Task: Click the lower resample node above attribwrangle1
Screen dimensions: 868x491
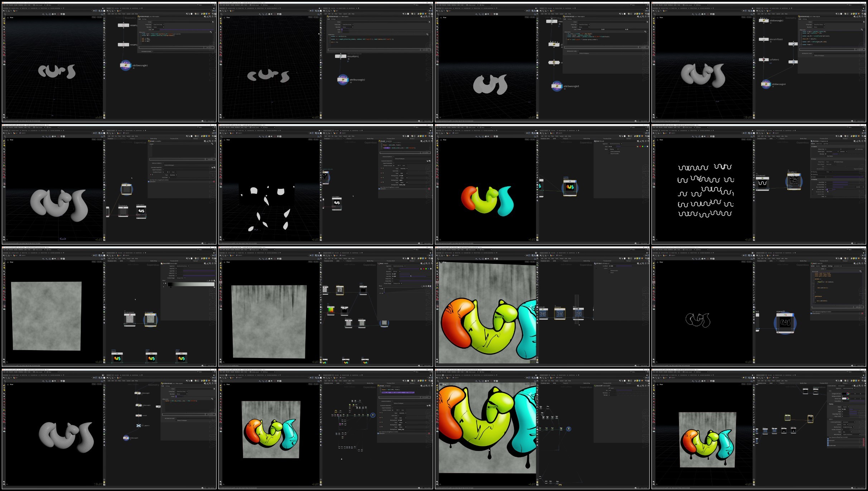Action: click(x=123, y=45)
